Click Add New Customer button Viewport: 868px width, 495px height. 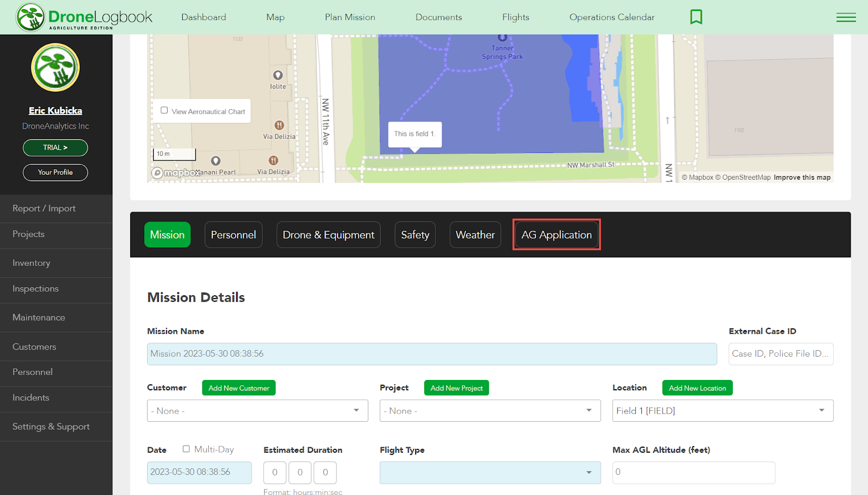[x=239, y=388]
